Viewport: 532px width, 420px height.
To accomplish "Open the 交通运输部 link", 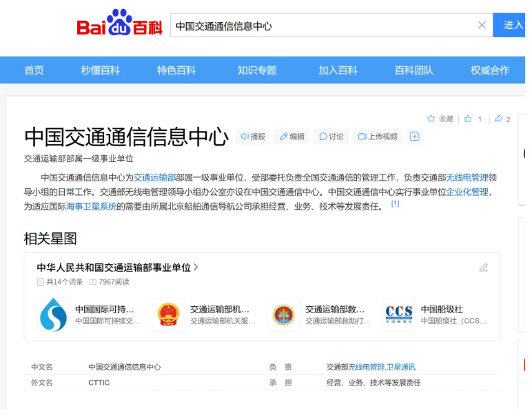I will pyautogui.click(x=155, y=177).
